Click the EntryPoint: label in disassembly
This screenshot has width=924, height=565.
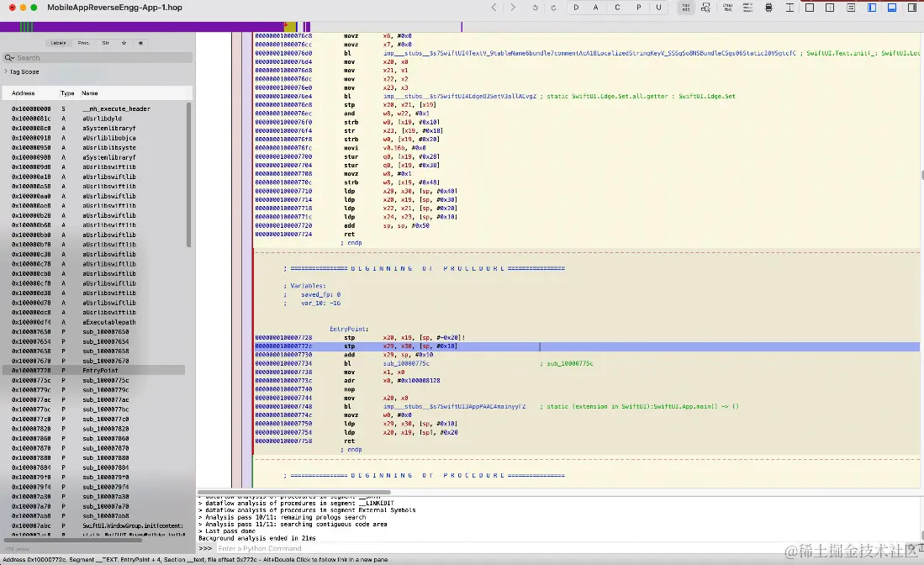[x=349, y=329]
